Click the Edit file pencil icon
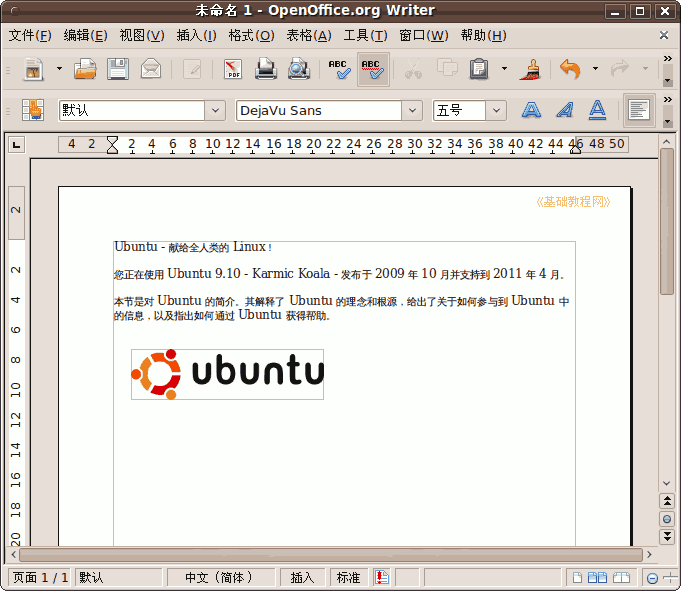The width and height of the screenshot is (681, 591). 192,69
